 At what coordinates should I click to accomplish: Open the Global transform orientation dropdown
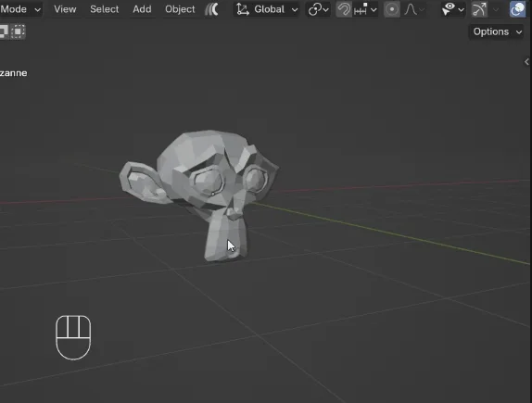pyautogui.click(x=267, y=9)
